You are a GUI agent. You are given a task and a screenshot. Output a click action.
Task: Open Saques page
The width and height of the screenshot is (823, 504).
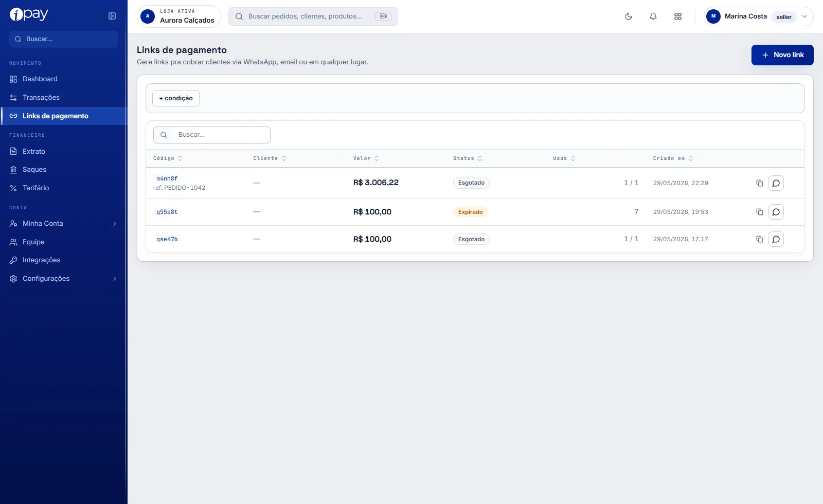pos(64,170)
